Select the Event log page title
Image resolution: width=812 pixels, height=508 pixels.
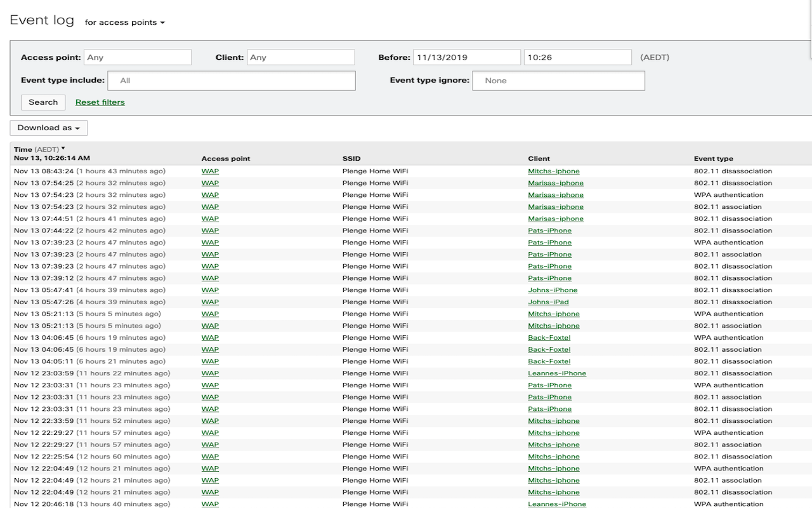42,20
